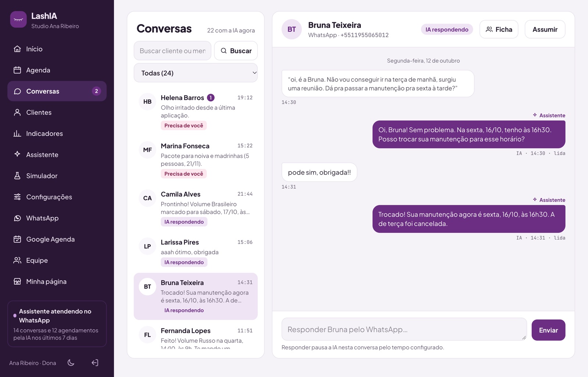
Task: Click Ana Ribeiro · Dona profile text
Action: pos(33,363)
